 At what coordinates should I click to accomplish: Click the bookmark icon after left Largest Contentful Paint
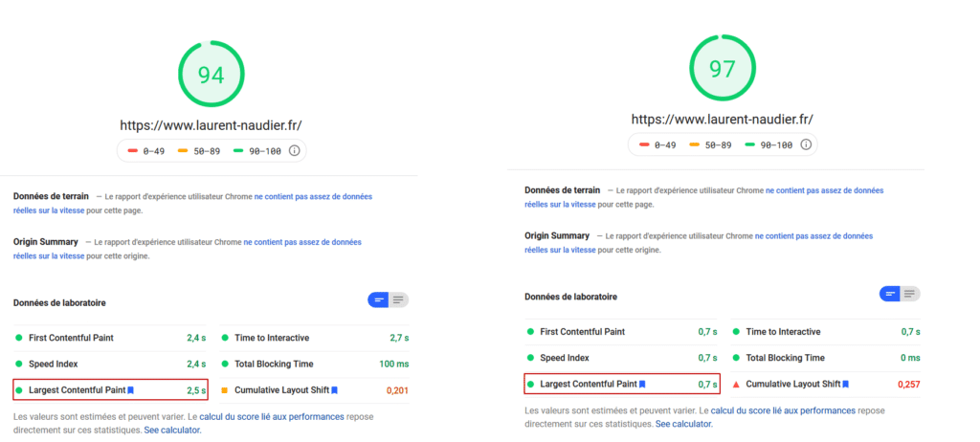[131, 390]
